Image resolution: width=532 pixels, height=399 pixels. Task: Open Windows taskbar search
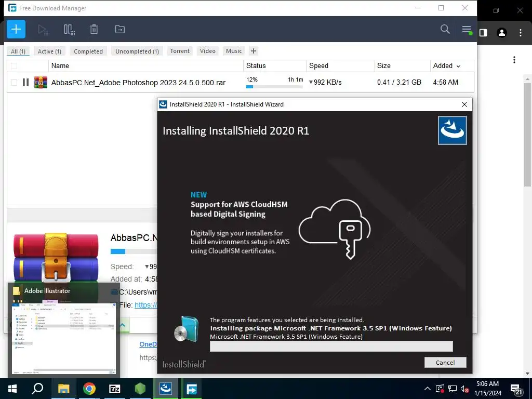[37, 389]
